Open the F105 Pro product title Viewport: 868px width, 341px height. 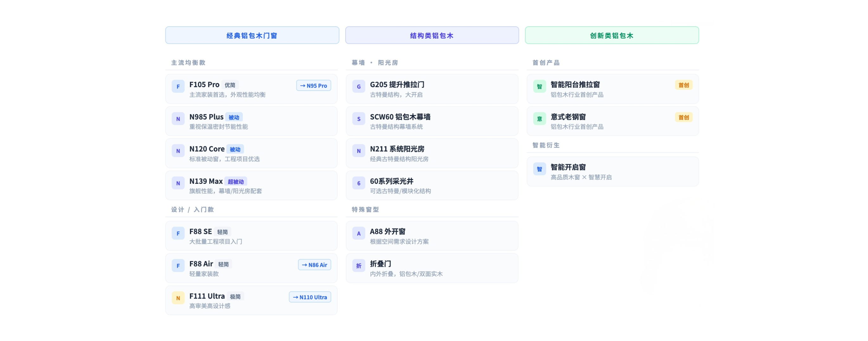[x=204, y=85]
